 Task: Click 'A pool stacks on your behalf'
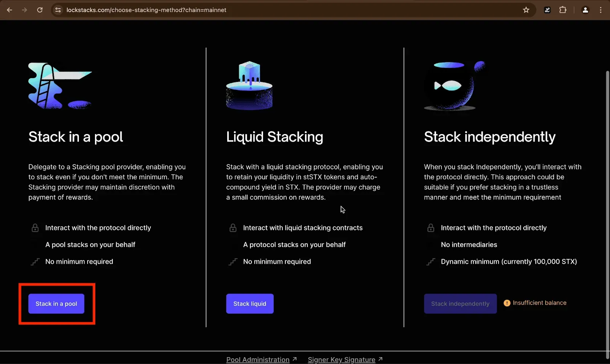coord(90,244)
